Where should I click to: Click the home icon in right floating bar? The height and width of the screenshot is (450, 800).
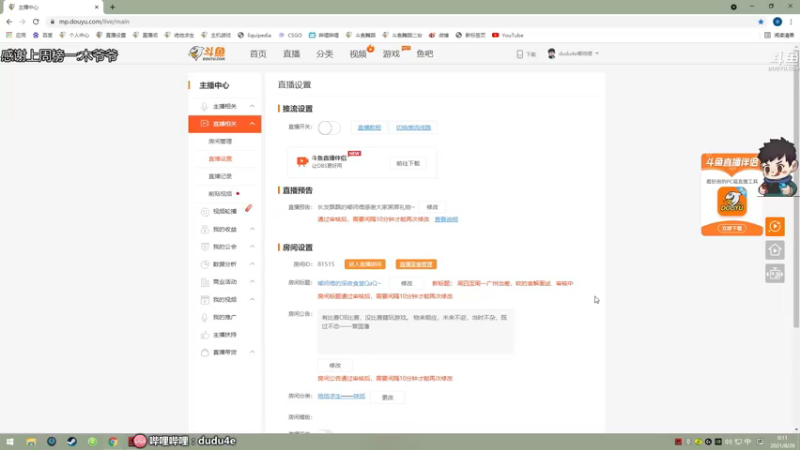tap(774, 250)
